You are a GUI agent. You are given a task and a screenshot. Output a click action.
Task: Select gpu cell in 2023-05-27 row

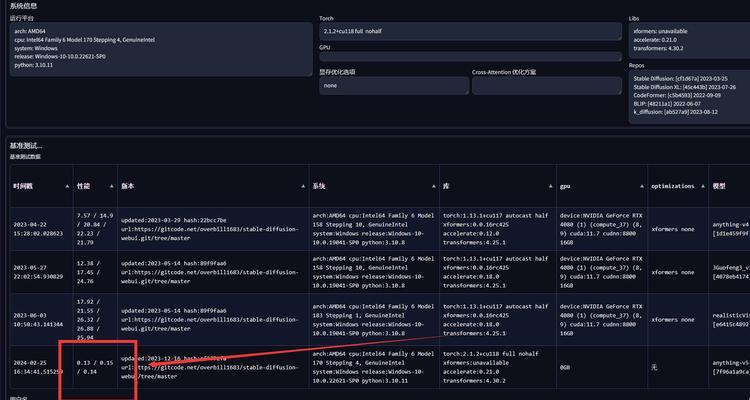point(602,272)
